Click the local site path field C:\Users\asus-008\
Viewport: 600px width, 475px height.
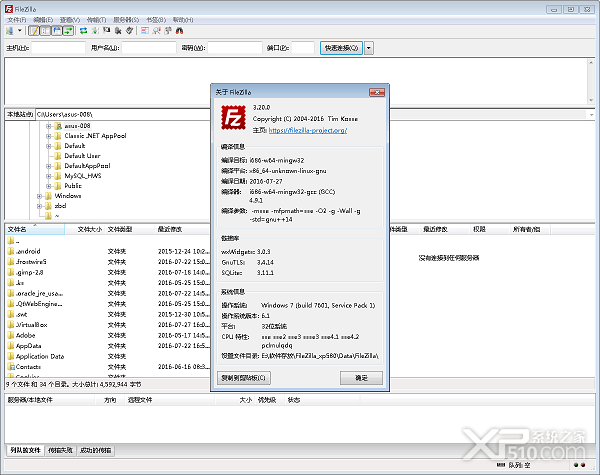pyautogui.click(x=122, y=114)
